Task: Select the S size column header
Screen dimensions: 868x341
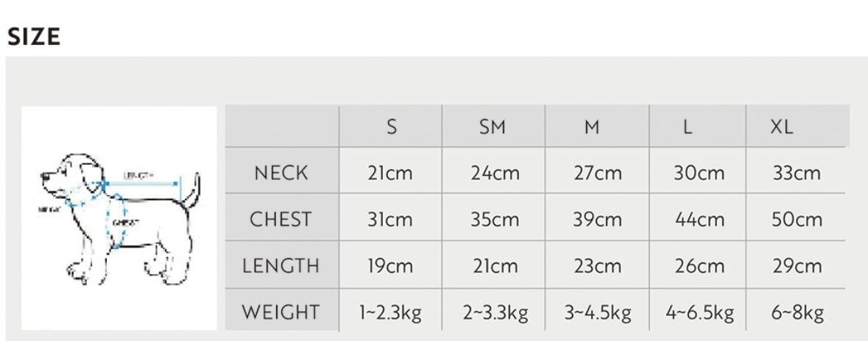Action: 392,127
